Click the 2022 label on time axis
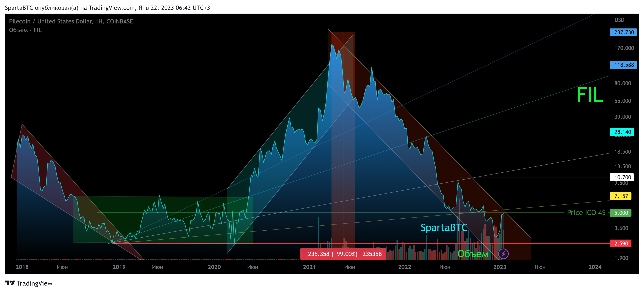Image resolution: width=644 pixels, height=292 pixels. point(405,267)
